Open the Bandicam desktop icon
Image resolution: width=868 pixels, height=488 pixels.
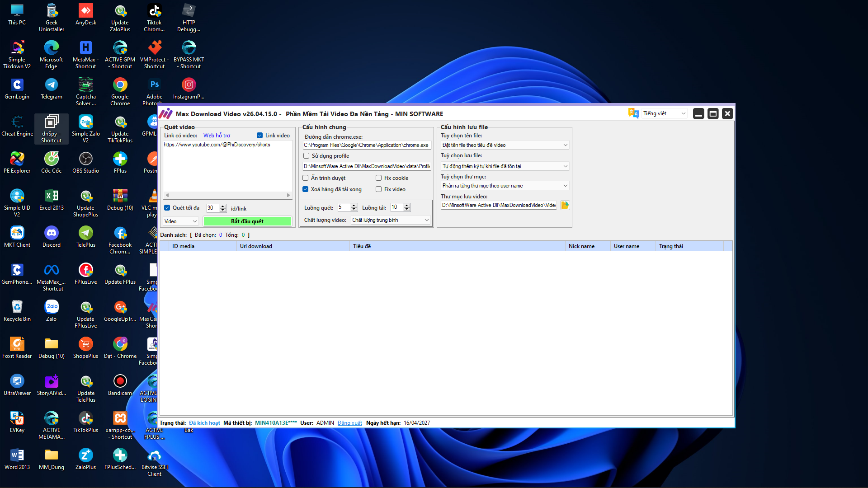pos(120,385)
